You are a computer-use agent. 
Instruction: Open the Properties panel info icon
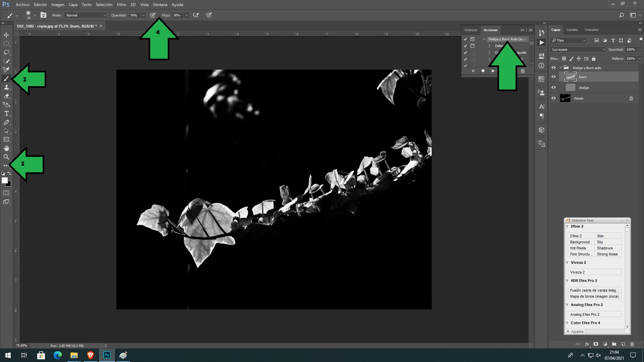click(541, 66)
